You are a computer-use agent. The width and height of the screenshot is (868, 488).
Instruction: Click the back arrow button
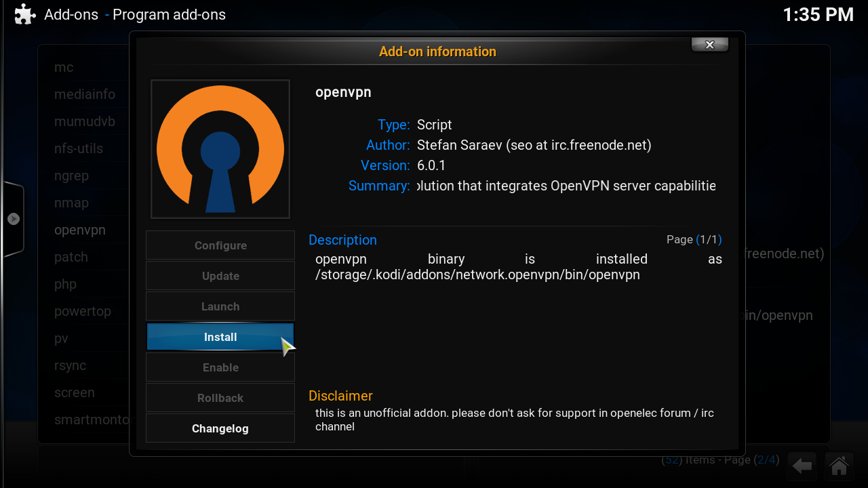coord(803,466)
